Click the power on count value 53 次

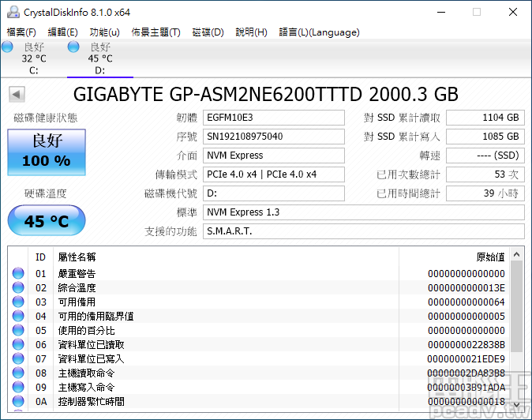485,174
